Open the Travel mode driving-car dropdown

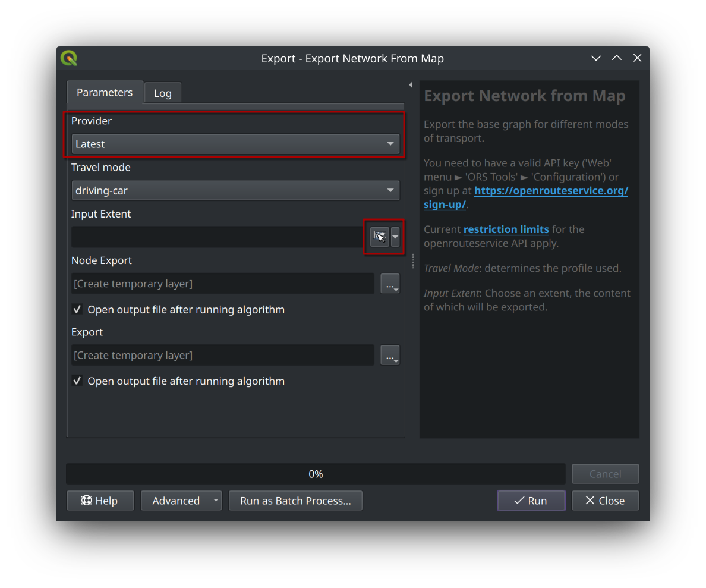pos(235,191)
